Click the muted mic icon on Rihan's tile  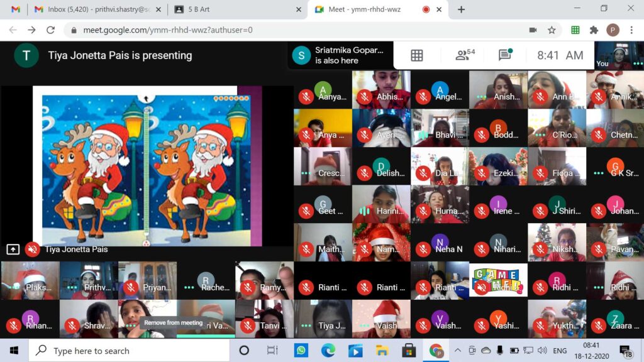pos(13,326)
